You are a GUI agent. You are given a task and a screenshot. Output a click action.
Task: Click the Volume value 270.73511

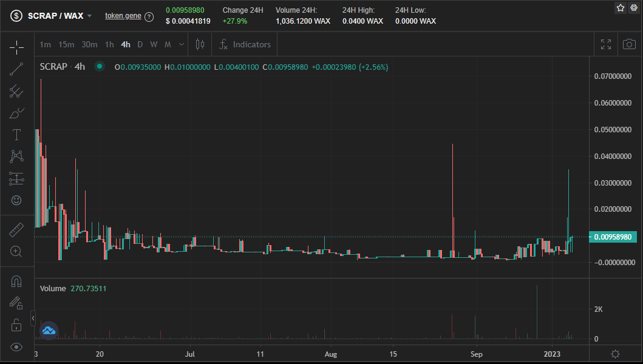tap(89, 289)
